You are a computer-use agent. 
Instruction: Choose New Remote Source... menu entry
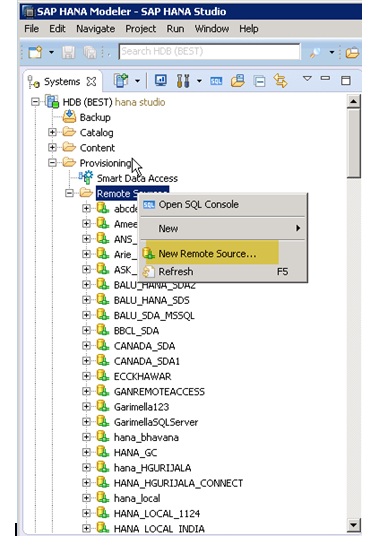click(x=223, y=254)
